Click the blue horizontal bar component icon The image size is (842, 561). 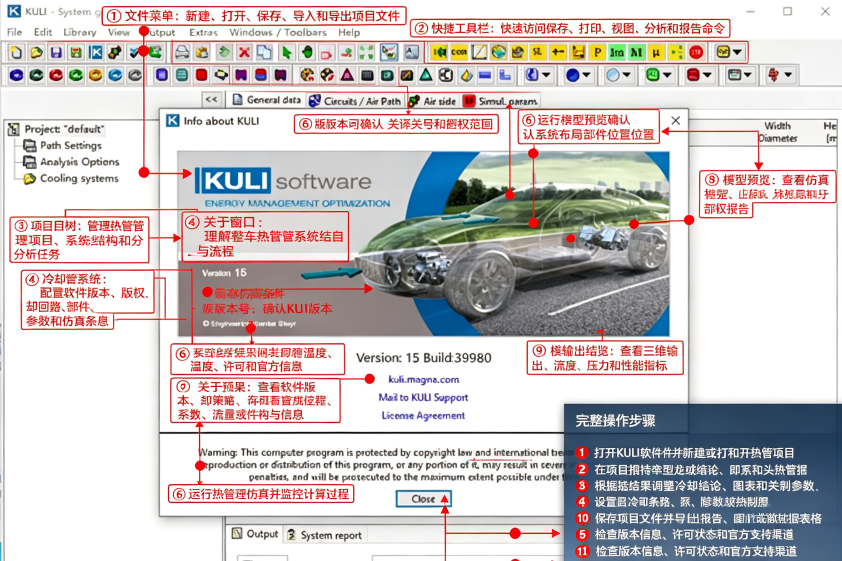485,75
